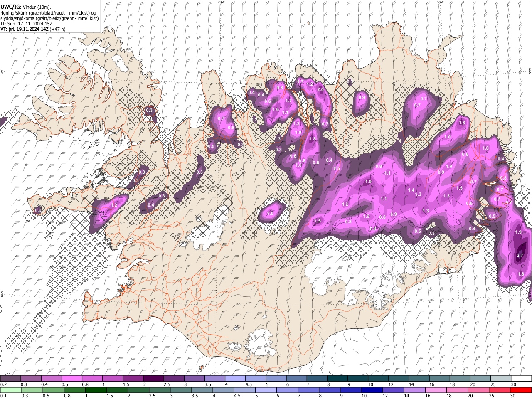Screen dimensions: 532x399
Task: Click the '(+47 h)' forecast offset text
Action: 57,29
